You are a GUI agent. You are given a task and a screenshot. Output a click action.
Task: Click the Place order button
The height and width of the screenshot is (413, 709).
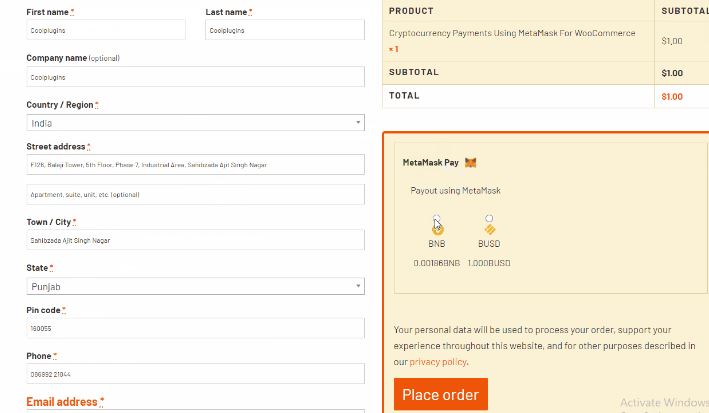(x=440, y=394)
